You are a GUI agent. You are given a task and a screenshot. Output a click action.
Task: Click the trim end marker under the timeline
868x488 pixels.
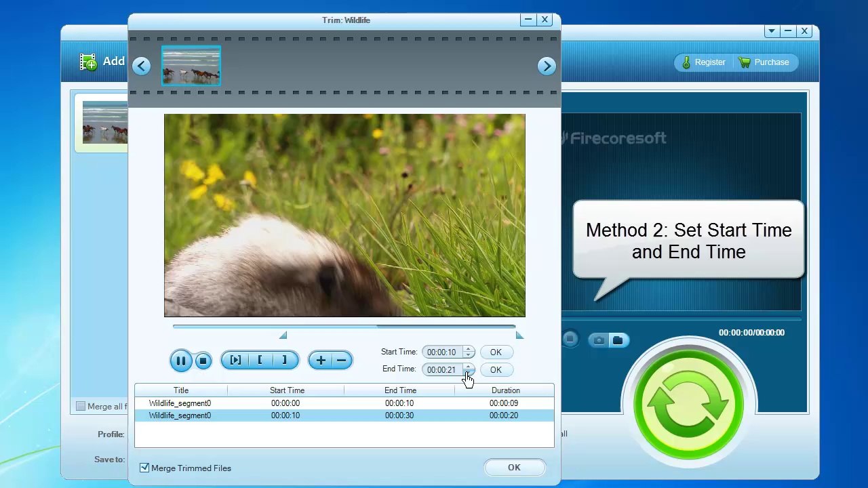519,335
